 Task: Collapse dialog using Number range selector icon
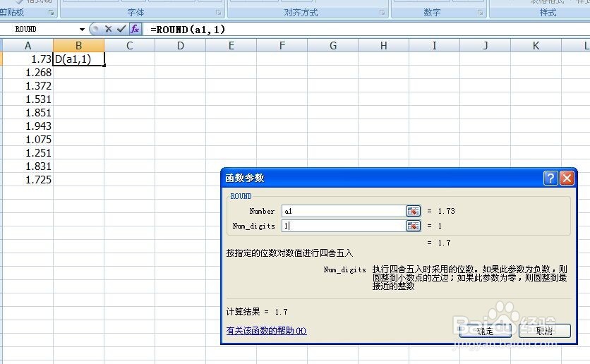[413, 211]
